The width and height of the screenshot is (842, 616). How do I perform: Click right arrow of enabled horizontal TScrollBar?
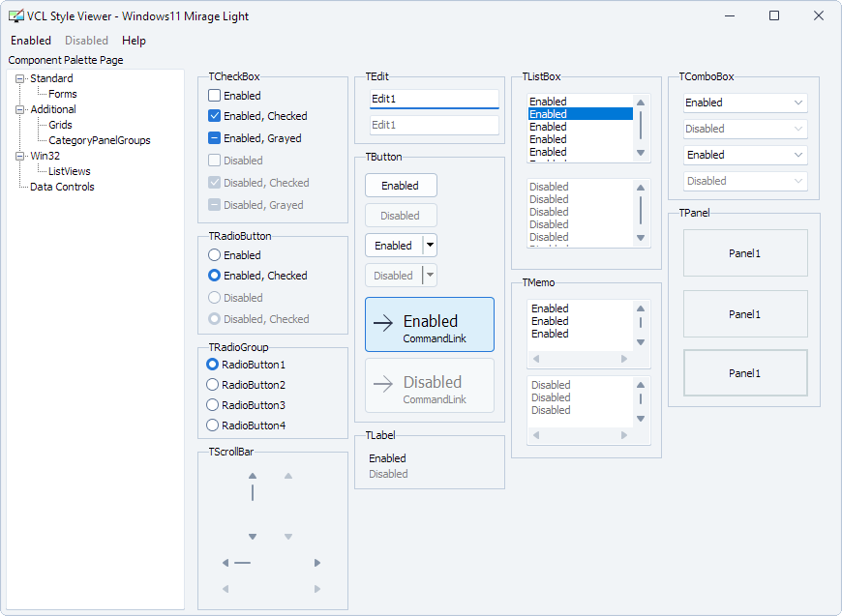pos(317,563)
